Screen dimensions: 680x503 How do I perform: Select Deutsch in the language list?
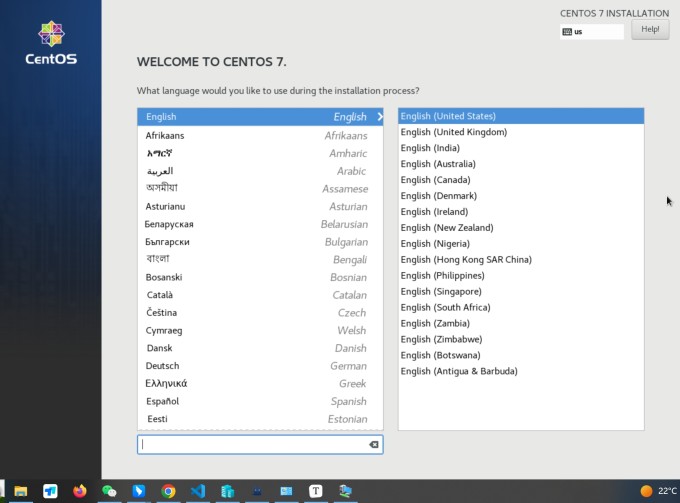(x=260, y=366)
